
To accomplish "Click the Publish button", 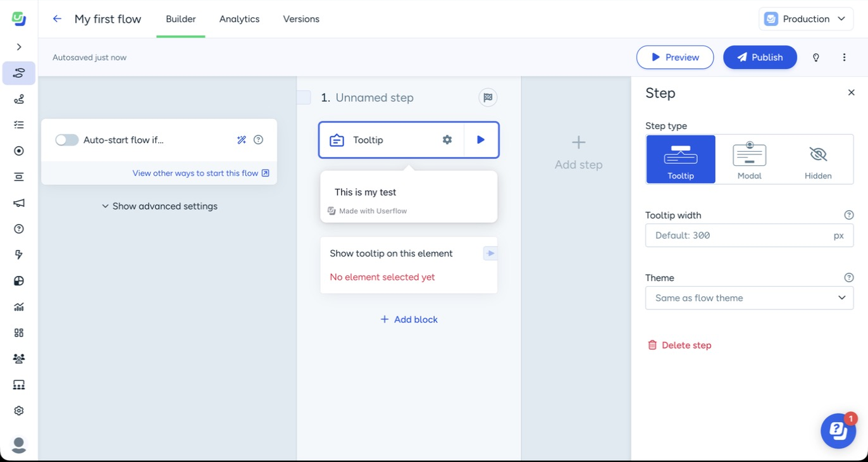I will 760,57.
